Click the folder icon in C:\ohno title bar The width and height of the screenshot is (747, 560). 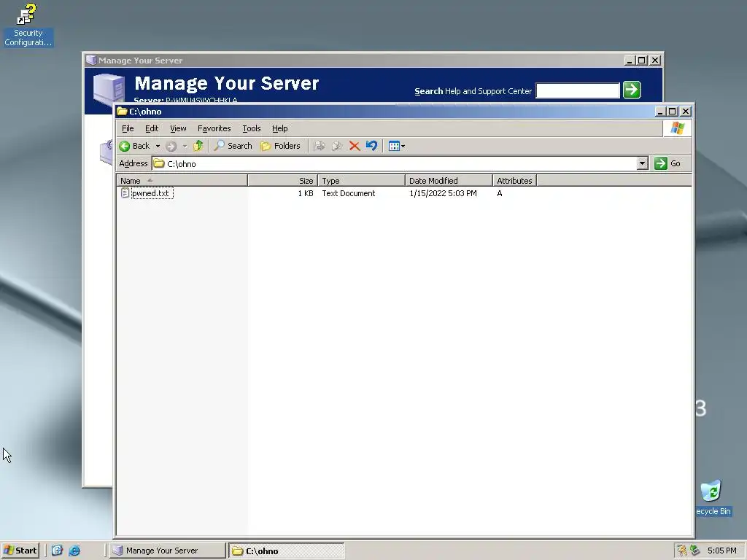[x=123, y=112]
